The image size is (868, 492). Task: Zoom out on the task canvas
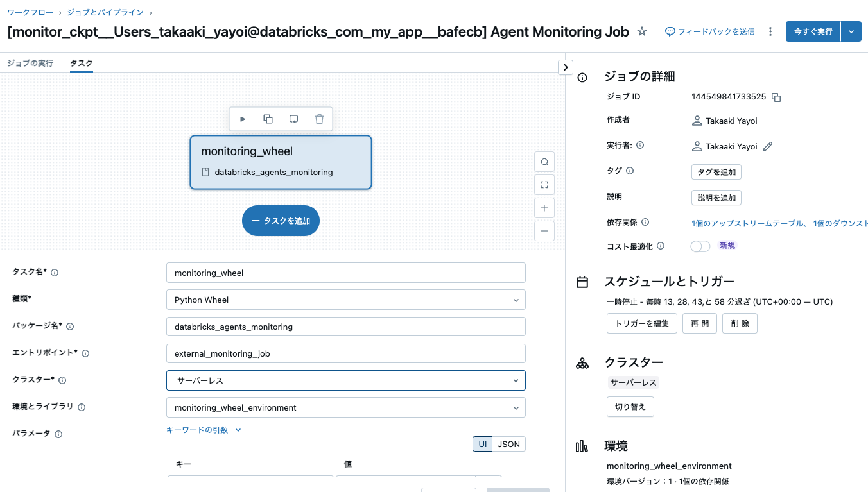[544, 231]
